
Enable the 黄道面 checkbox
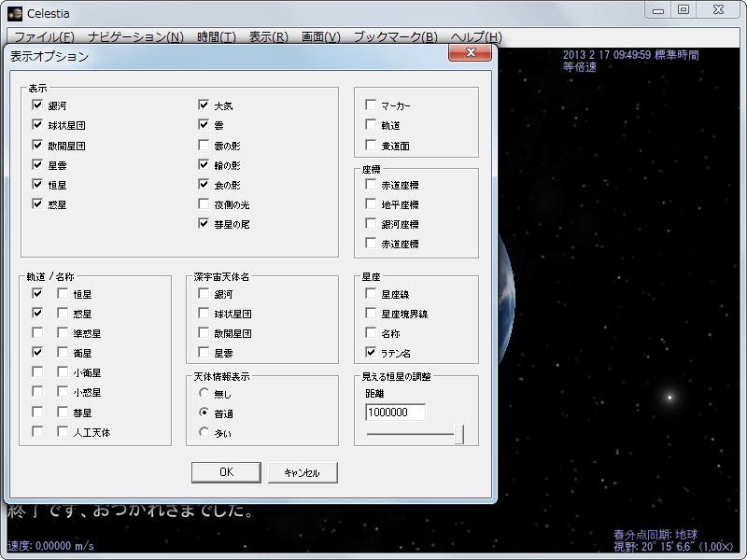point(371,146)
